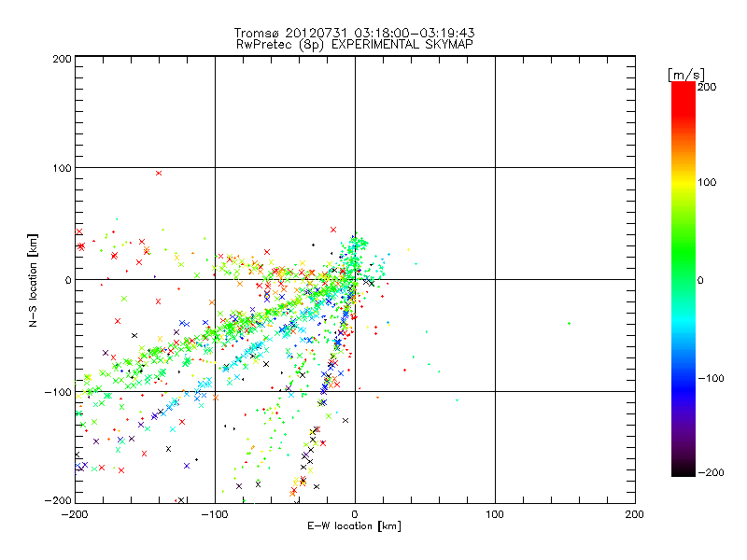The image size is (747, 560).
Task: Click the N-S location [km] axis label
Action: [x=34, y=279]
